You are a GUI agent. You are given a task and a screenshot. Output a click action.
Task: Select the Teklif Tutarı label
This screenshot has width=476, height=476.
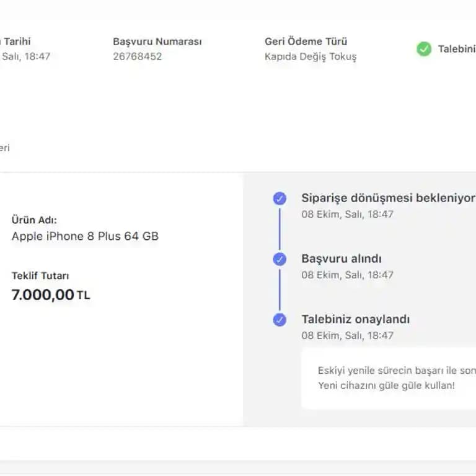click(x=40, y=276)
